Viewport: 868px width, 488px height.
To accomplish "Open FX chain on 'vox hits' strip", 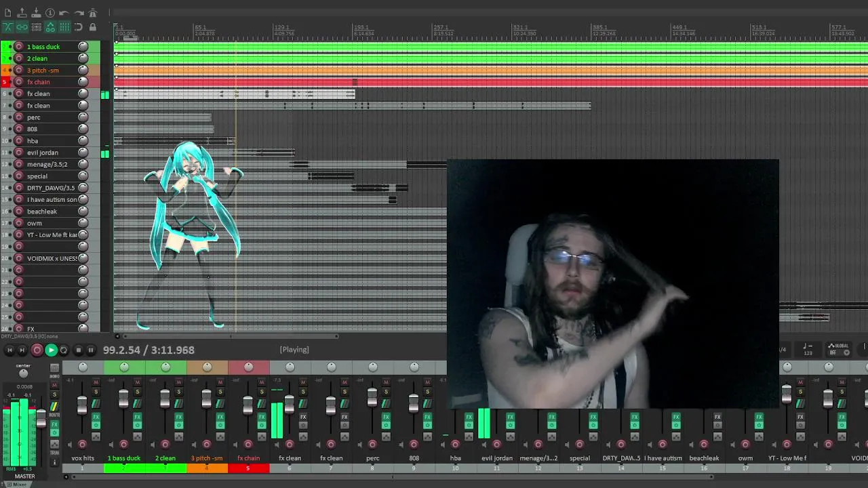I will pyautogui.click(x=96, y=417).
